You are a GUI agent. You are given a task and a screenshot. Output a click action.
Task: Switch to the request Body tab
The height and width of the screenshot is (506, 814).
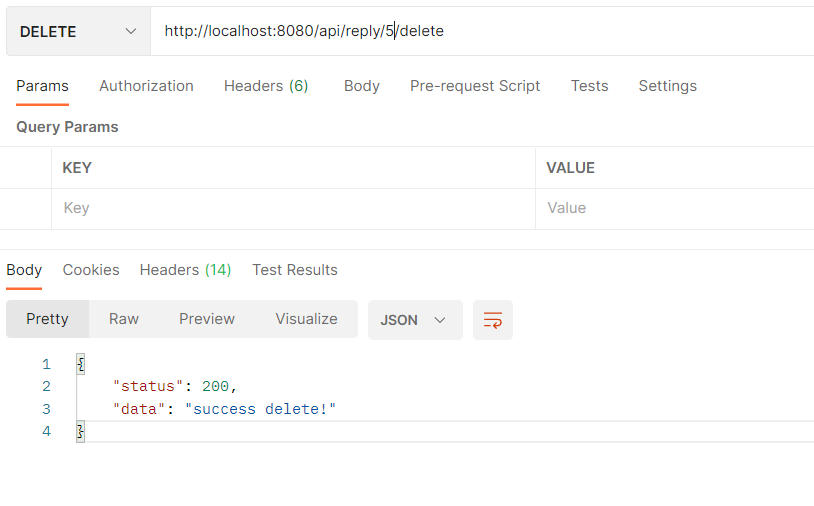click(362, 86)
